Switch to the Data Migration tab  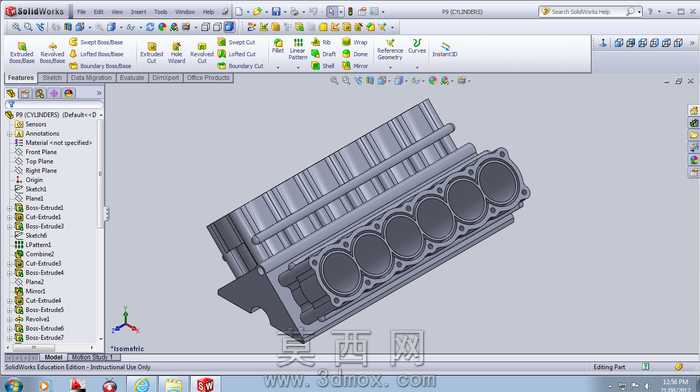pyautogui.click(x=91, y=78)
